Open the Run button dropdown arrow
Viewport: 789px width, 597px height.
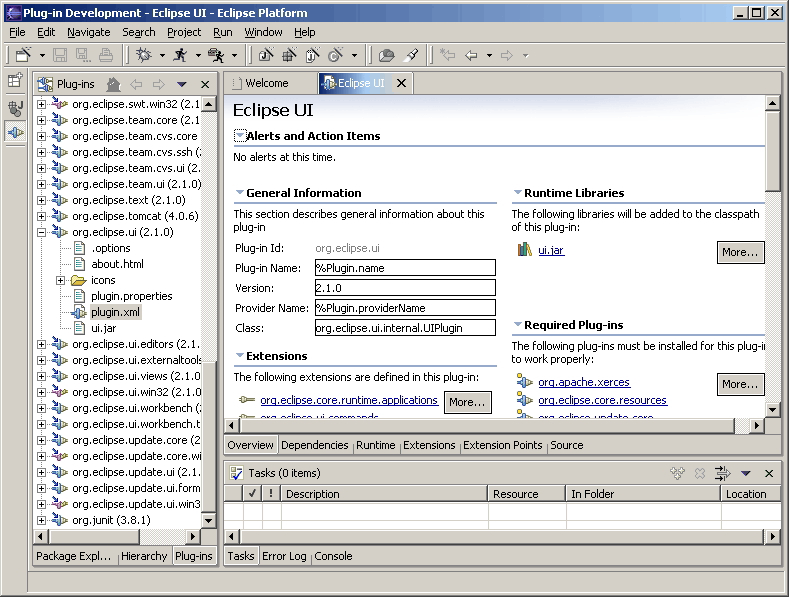coord(198,55)
